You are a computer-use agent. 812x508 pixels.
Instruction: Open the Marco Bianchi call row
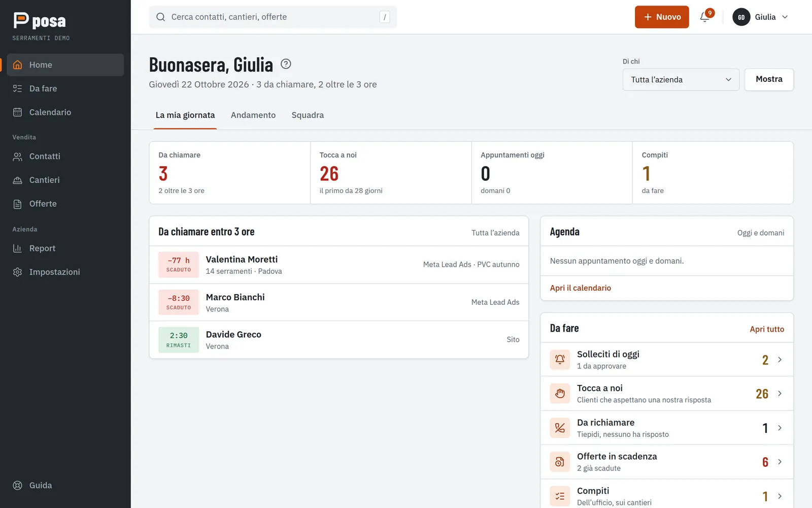click(x=339, y=302)
